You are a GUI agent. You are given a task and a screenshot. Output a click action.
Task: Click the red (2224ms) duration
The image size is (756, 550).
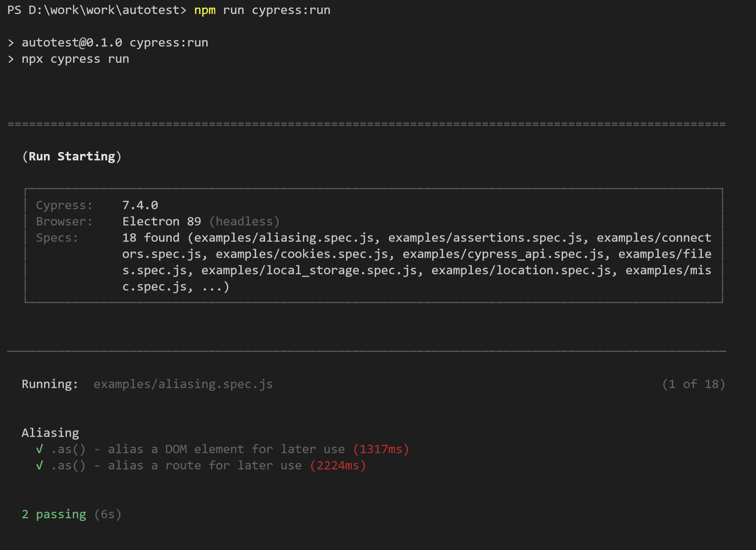point(338,466)
